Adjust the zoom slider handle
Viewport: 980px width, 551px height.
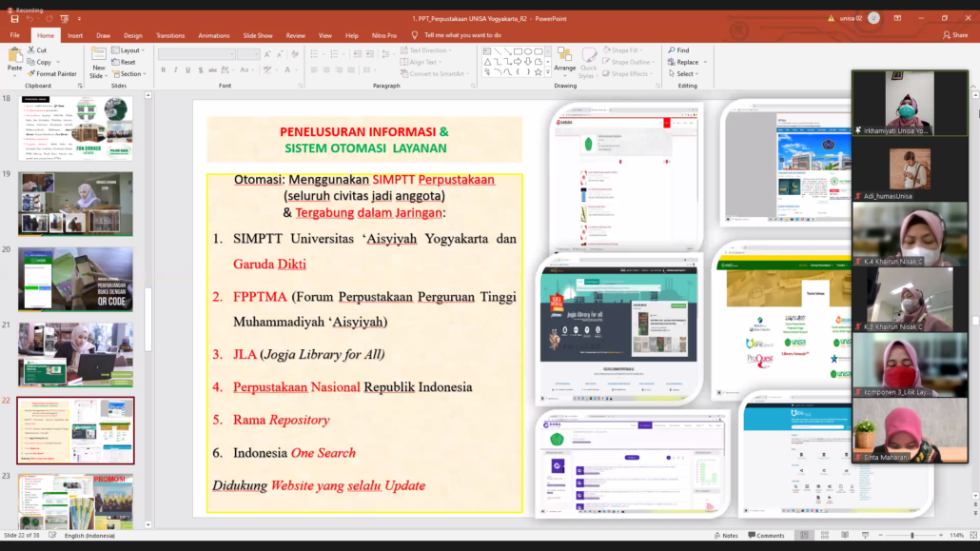coord(911,536)
